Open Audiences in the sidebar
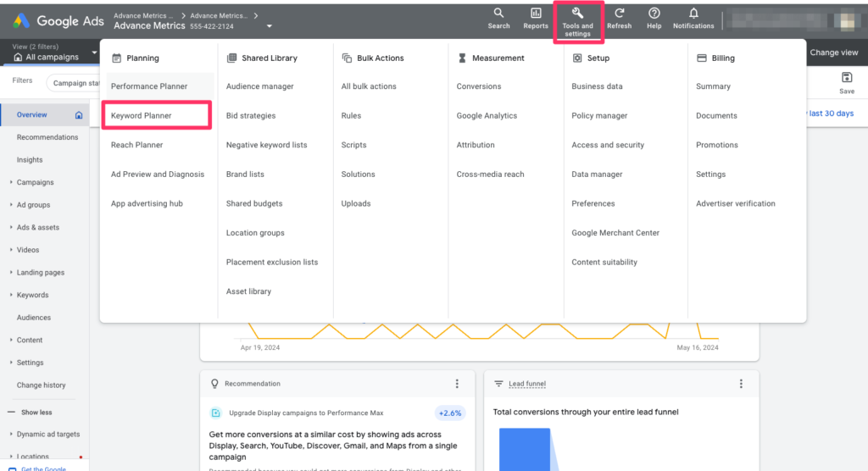 [x=33, y=318]
